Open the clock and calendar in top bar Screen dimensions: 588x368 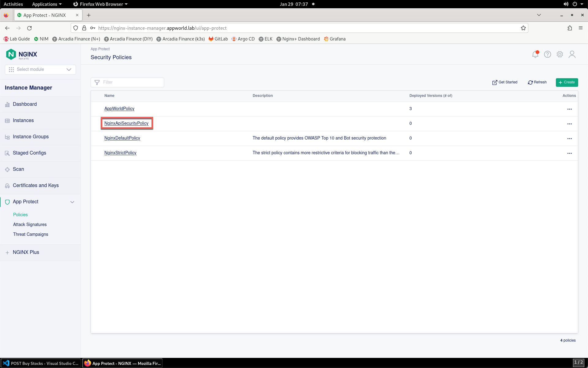point(294,4)
